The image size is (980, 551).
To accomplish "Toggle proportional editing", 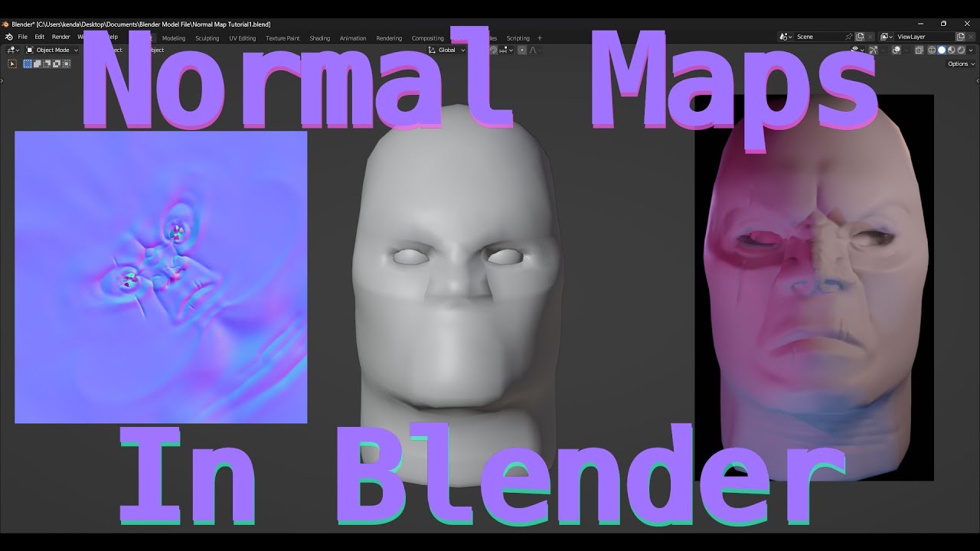I will (x=522, y=50).
